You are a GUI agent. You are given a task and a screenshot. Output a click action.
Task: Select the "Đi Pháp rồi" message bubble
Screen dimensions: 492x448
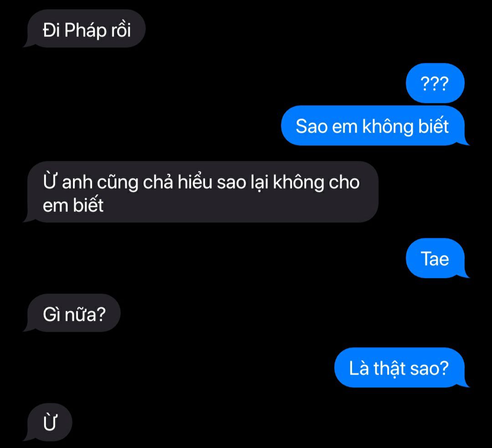click(x=85, y=29)
